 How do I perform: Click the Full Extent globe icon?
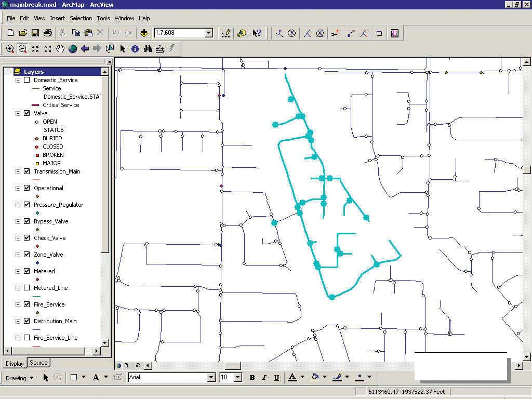pyautogui.click(x=73, y=49)
